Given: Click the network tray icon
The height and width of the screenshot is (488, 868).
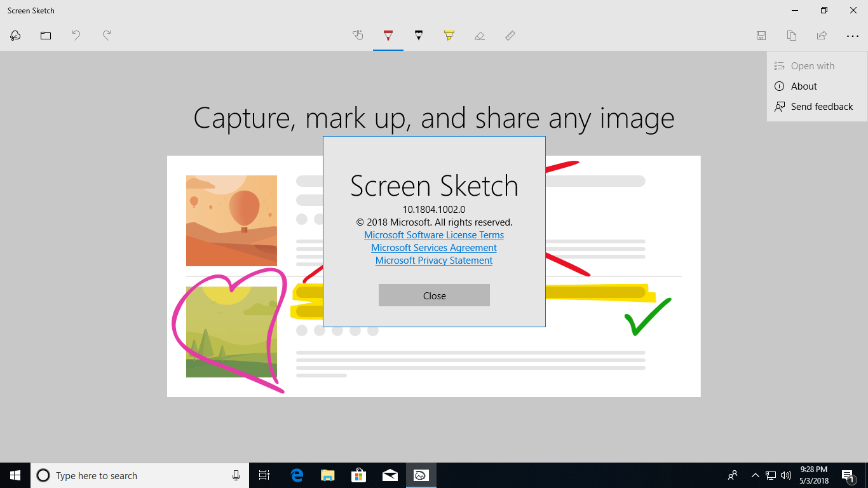Looking at the screenshot, I should point(771,475).
